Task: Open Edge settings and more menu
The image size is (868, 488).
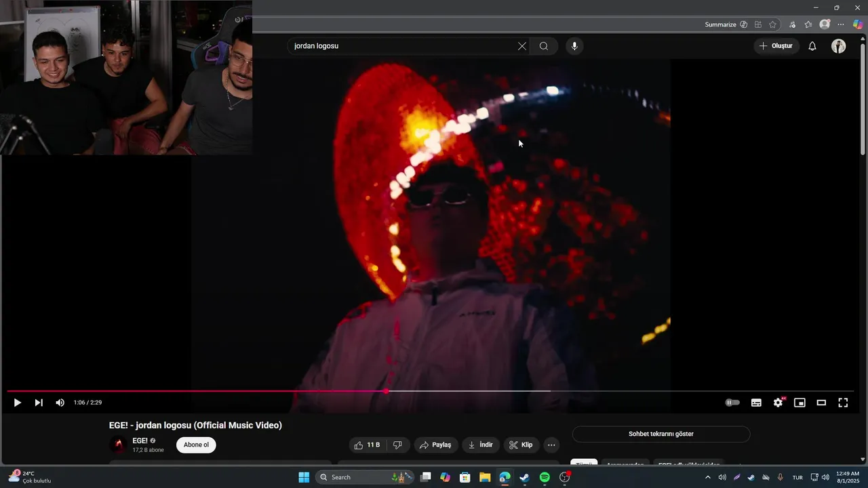Action: [841, 24]
